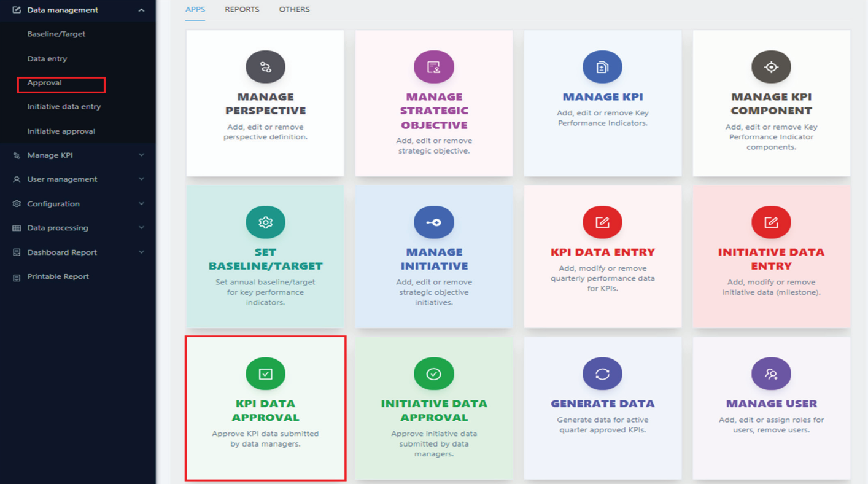The height and width of the screenshot is (484, 868).
Task: Click the SET BASELINE/TARGET card title
Action: tap(265, 259)
